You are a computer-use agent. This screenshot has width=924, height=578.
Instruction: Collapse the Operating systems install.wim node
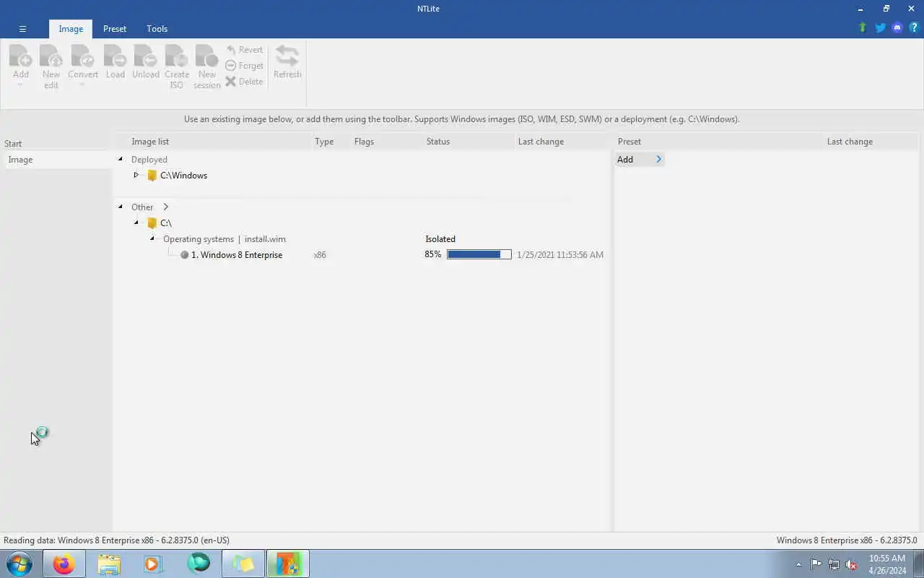(x=152, y=238)
